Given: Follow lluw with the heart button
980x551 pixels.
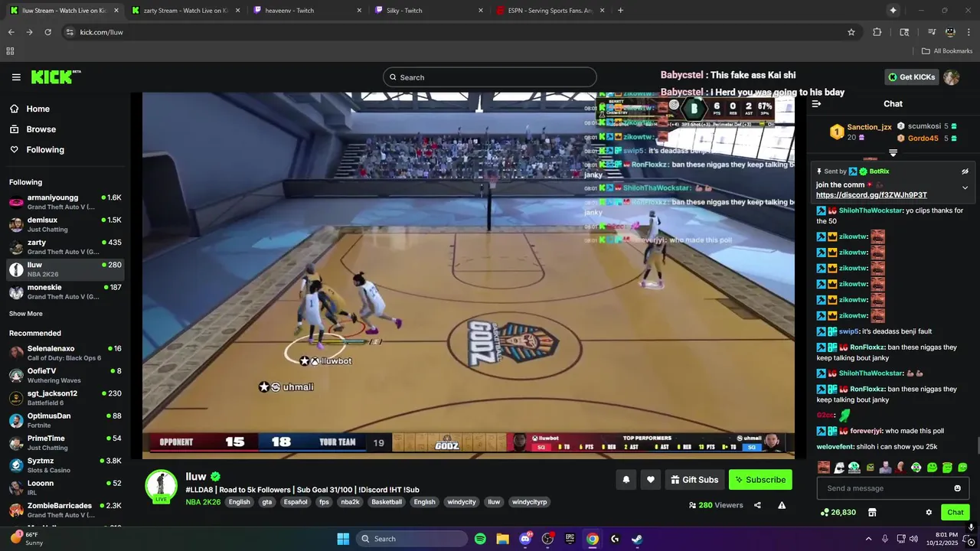Looking at the screenshot, I should (x=651, y=480).
